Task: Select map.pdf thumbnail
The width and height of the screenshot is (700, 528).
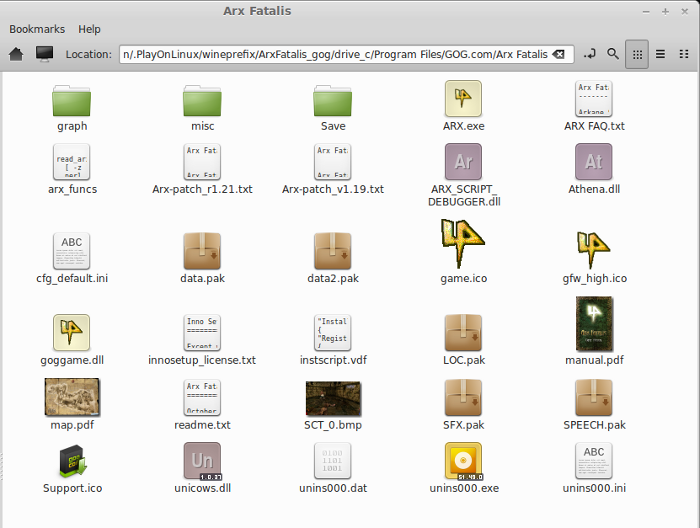Action: pos(72,397)
